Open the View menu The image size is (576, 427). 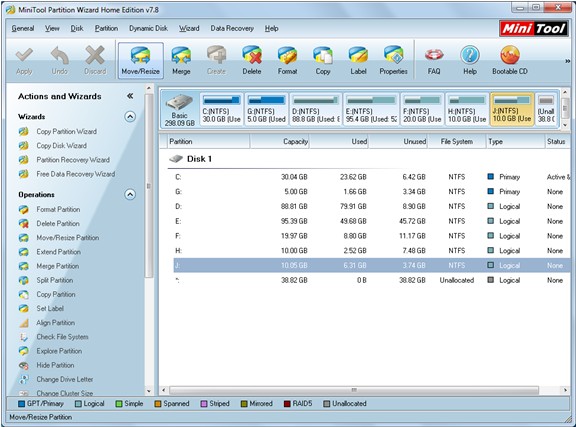[52, 28]
